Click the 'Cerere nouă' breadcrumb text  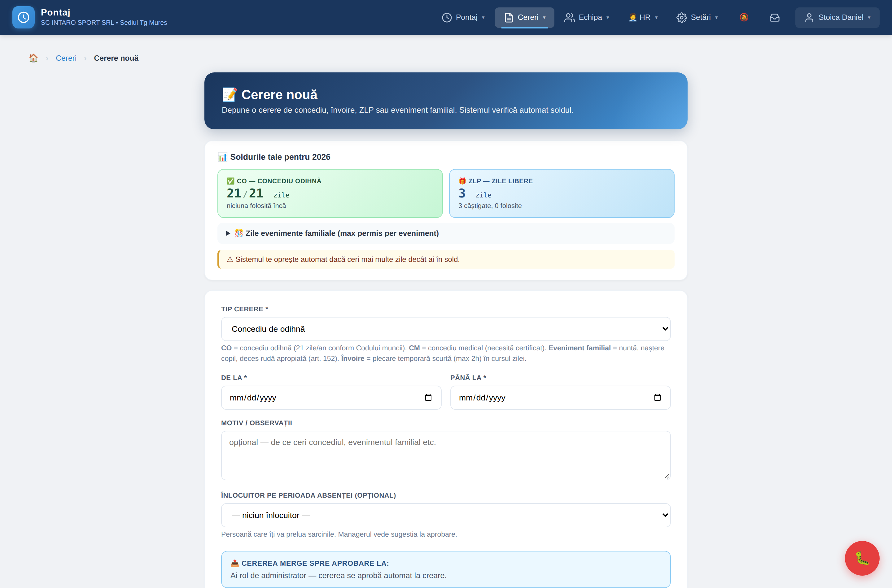[116, 58]
